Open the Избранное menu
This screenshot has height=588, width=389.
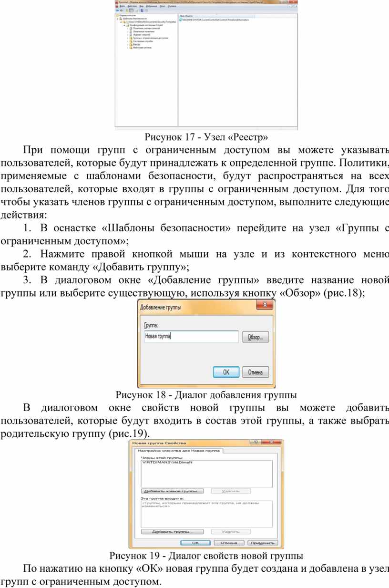pyautogui.click(x=152, y=6)
